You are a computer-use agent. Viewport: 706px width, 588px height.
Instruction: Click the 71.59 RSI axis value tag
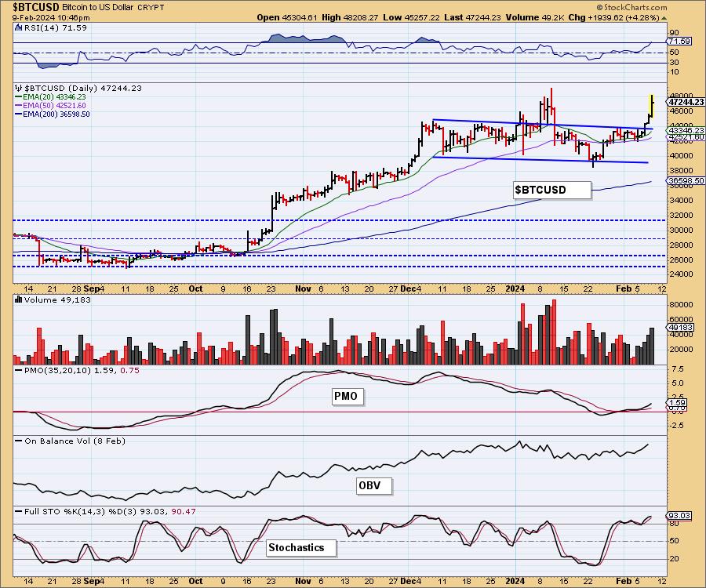679,42
